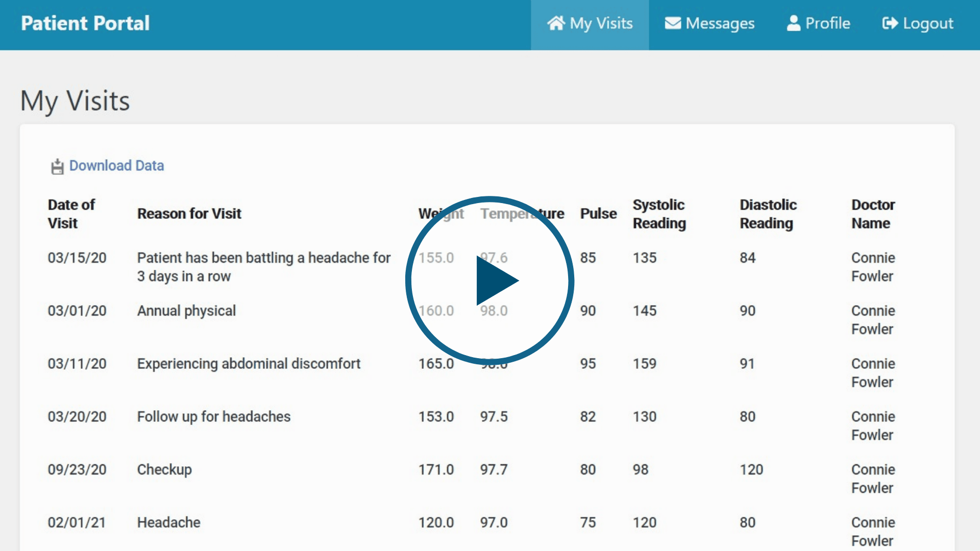Click the Patient Portal brand title

(x=85, y=23)
